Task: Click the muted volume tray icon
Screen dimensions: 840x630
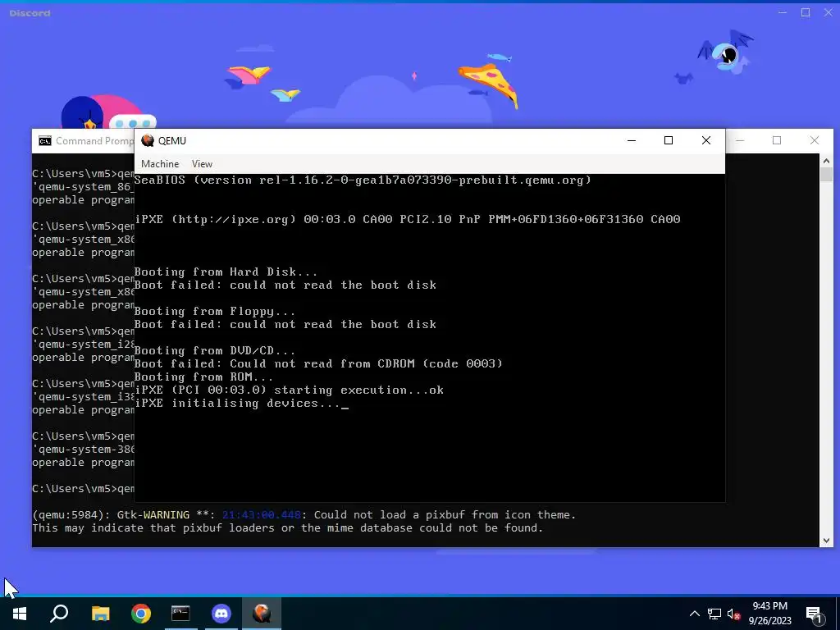Action: coord(734,614)
